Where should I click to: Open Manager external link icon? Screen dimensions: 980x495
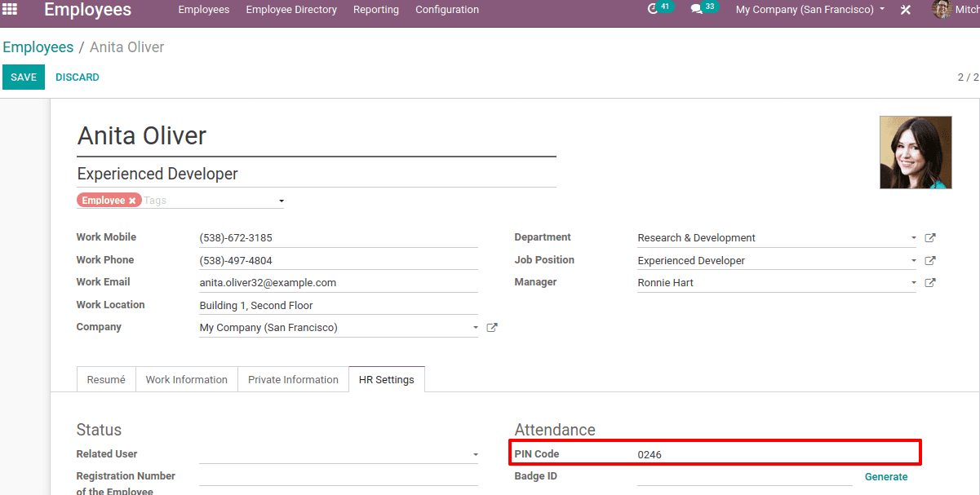pyautogui.click(x=930, y=283)
